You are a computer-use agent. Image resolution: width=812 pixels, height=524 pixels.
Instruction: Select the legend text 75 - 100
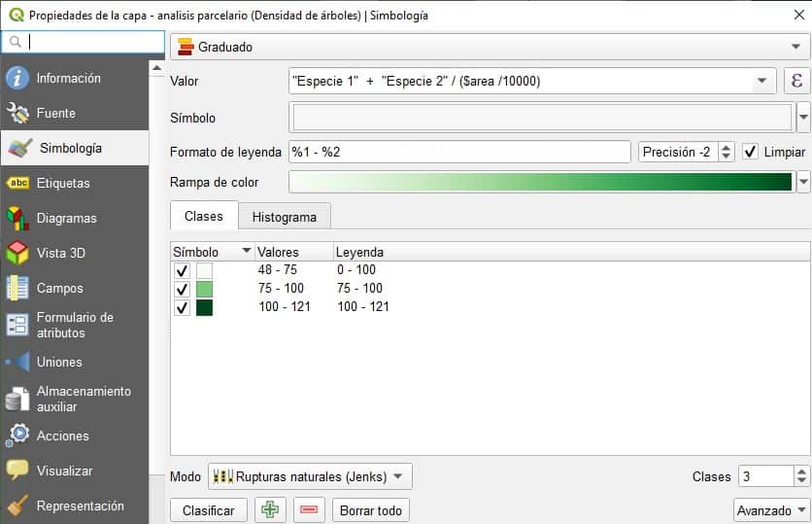[x=360, y=288]
